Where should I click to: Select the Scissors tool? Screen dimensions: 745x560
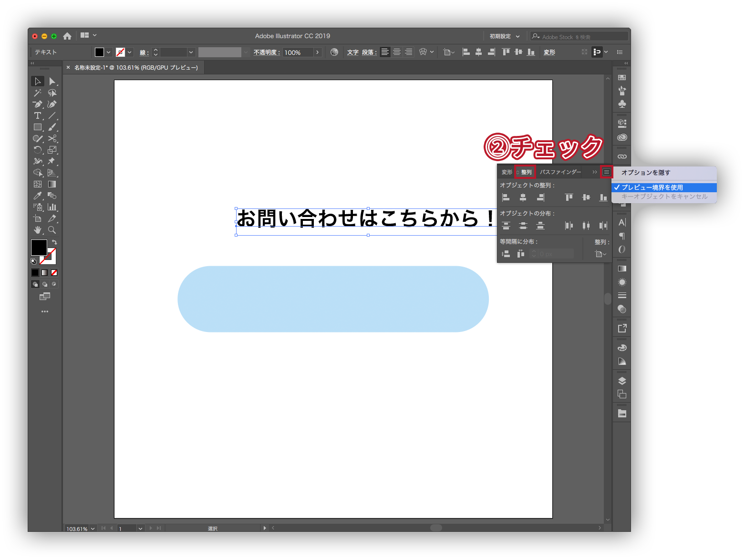tap(52, 139)
